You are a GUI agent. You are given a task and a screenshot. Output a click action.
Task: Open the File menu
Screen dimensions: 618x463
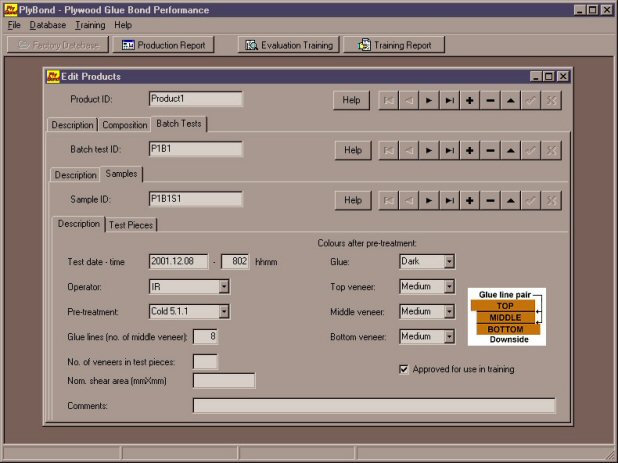14,25
